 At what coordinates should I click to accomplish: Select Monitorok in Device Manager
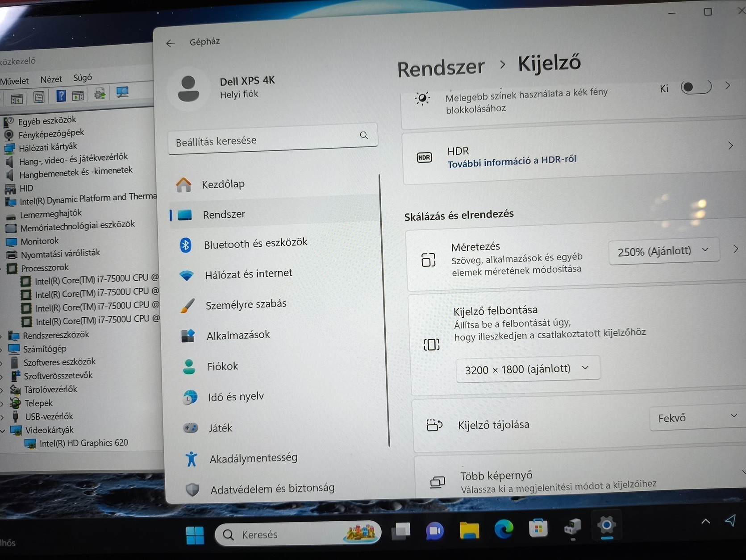click(x=39, y=241)
